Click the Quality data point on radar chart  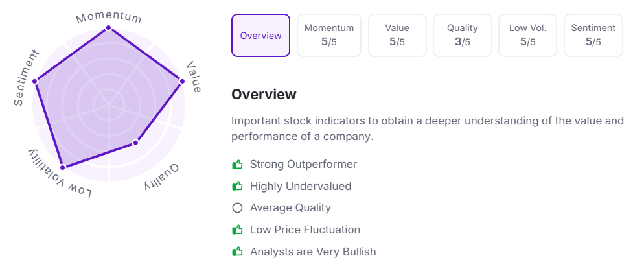pyautogui.click(x=135, y=142)
